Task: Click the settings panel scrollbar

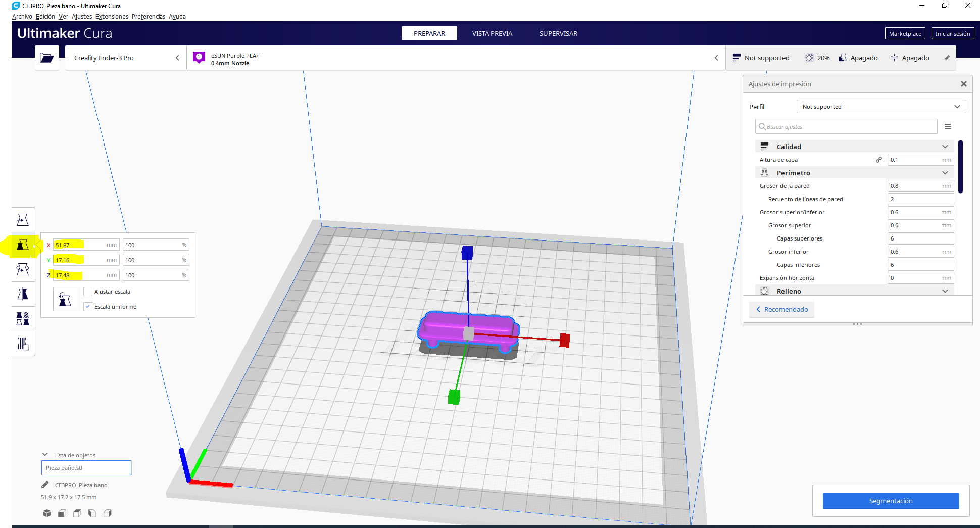Action: coord(960,167)
